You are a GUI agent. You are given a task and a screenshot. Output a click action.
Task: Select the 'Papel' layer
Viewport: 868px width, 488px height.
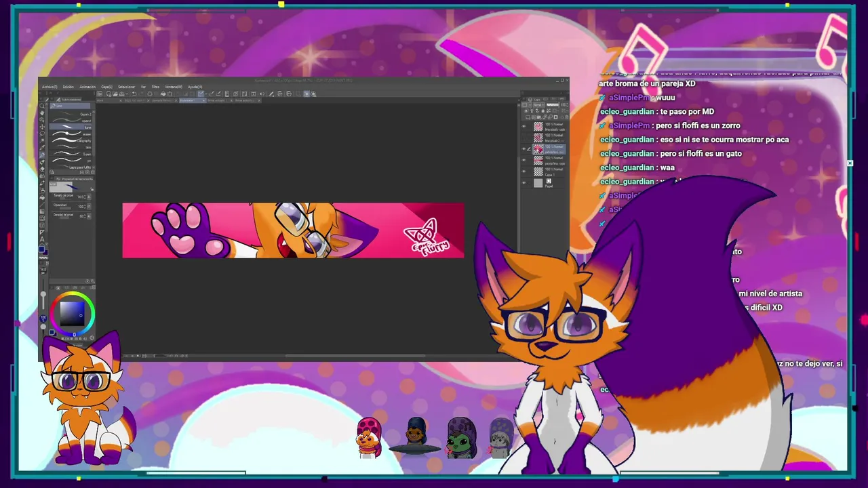pos(549,182)
